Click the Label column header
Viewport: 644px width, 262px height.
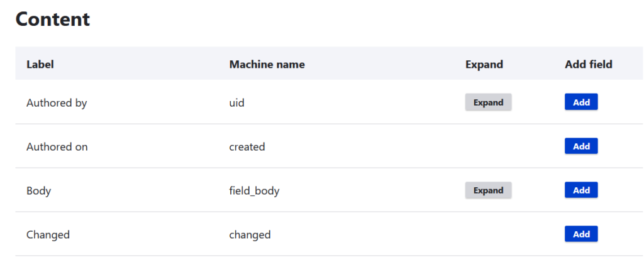40,64
